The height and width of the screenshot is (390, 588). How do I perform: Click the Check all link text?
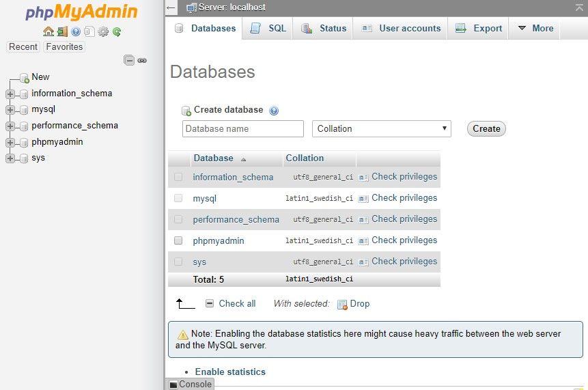(x=237, y=303)
